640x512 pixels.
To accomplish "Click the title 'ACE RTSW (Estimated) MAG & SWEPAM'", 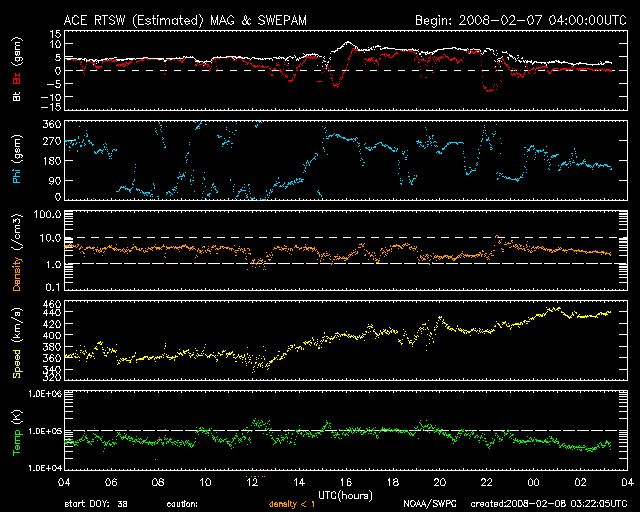I will coord(185,20).
